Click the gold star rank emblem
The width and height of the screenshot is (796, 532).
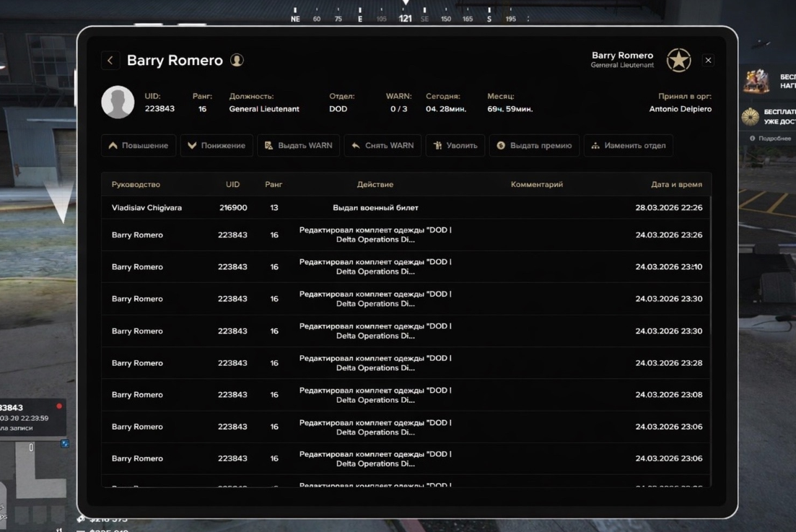(678, 61)
